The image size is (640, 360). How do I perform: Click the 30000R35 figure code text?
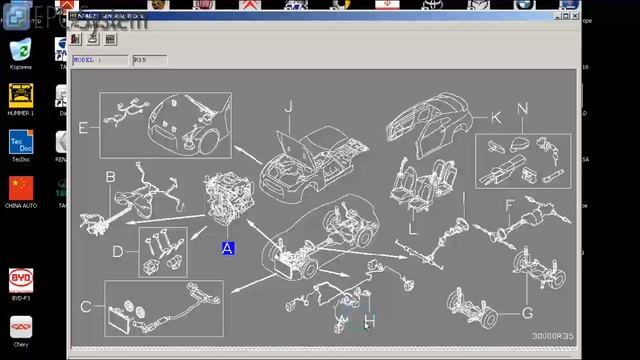click(x=553, y=336)
